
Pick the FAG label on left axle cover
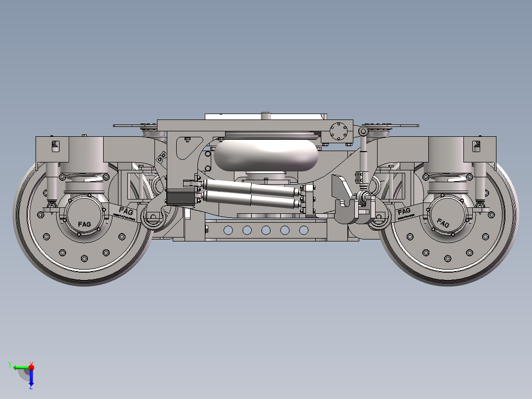84,224
